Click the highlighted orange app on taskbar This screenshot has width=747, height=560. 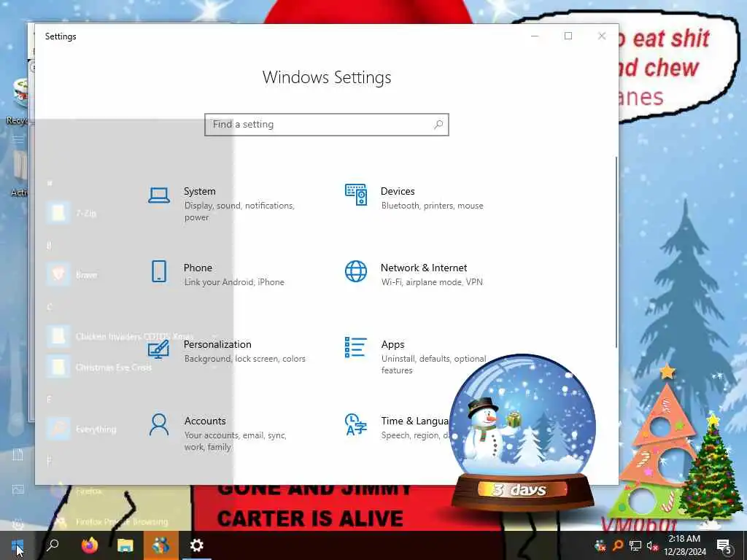click(160, 545)
